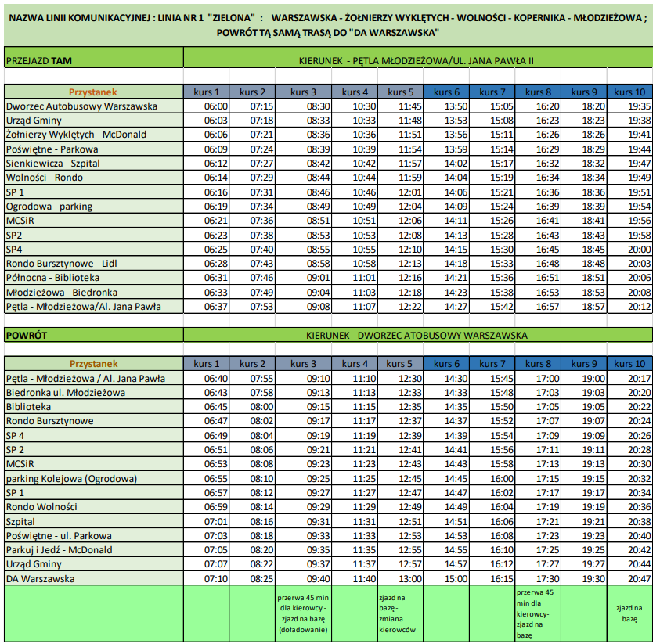
Task: Select the Dworzec Autobusowy Warszawska stop row
Action: (81, 106)
